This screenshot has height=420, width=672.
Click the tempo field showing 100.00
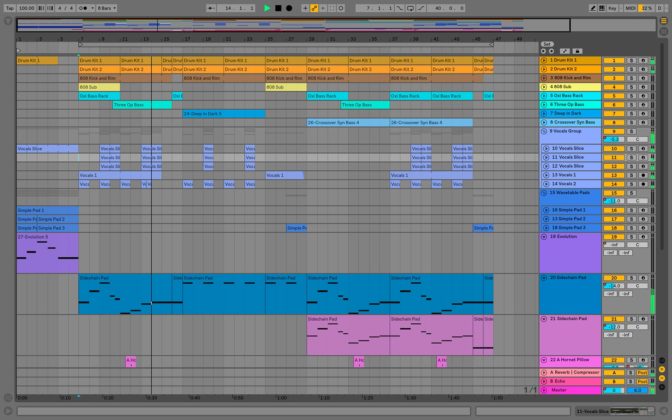[x=27, y=8]
